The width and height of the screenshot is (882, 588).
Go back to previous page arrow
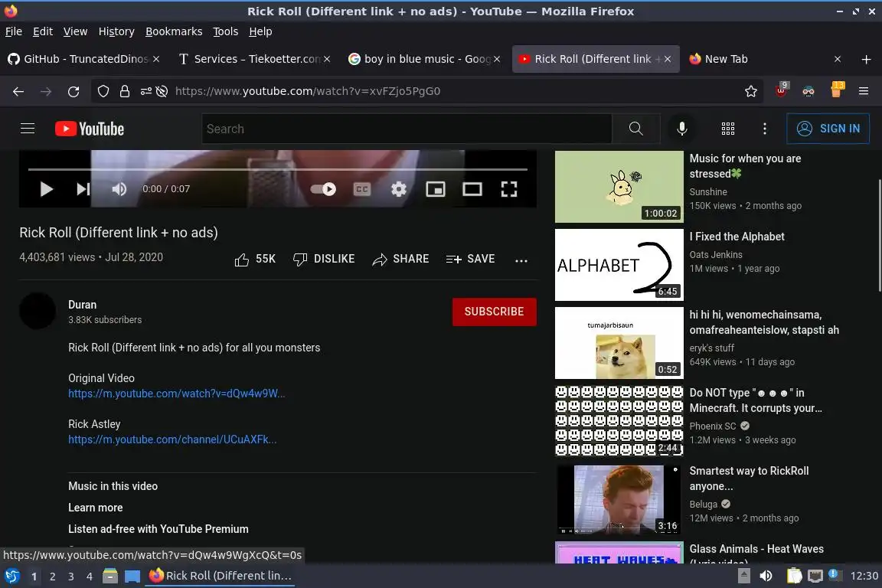pyautogui.click(x=18, y=91)
